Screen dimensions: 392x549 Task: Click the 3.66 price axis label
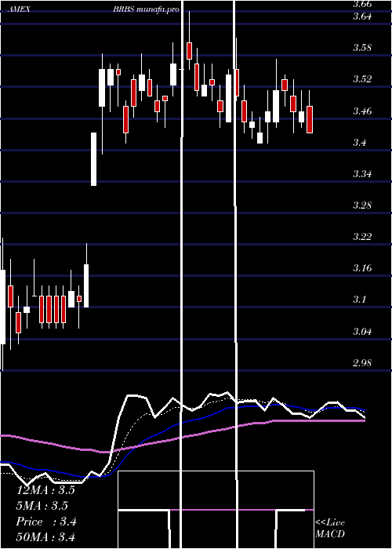pos(362,4)
